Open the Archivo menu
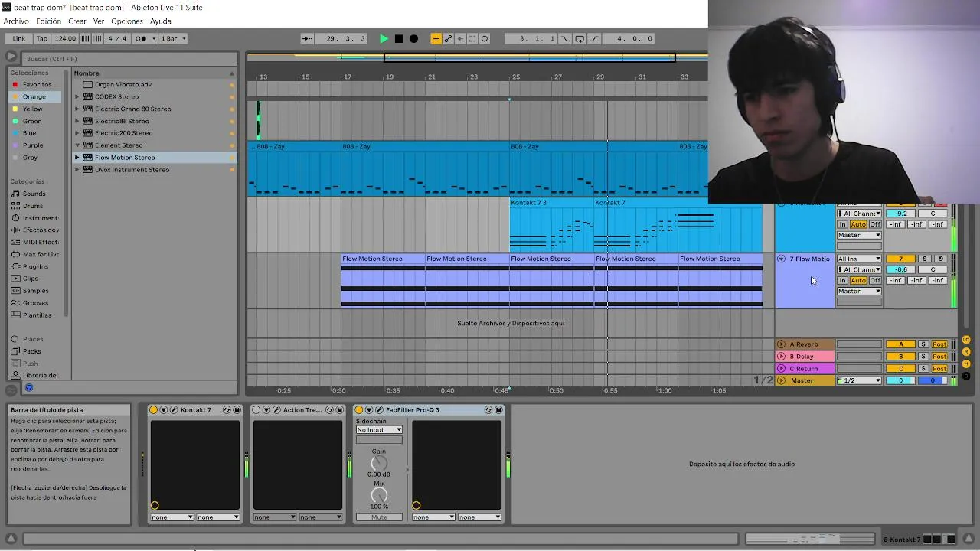Viewport: 980px width, 551px height. point(16,21)
